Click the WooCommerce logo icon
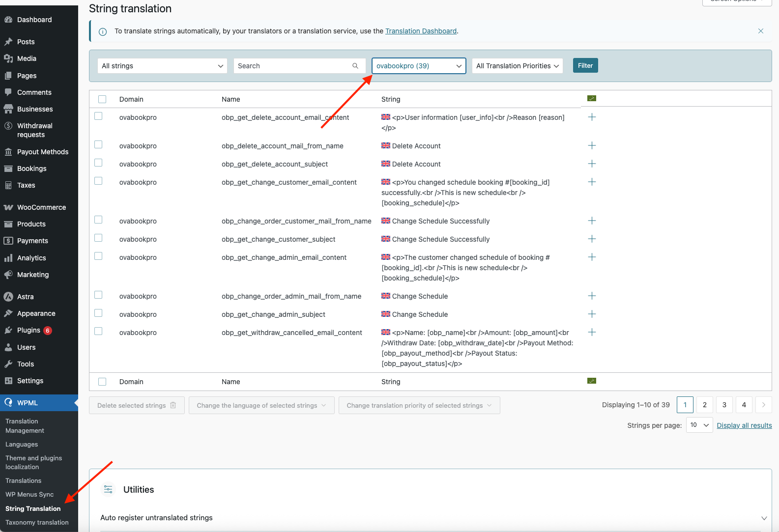 (x=8, y=207)
